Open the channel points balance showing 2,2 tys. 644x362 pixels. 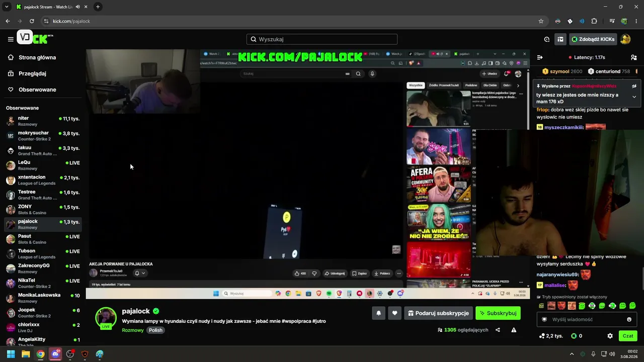point(551,336)
